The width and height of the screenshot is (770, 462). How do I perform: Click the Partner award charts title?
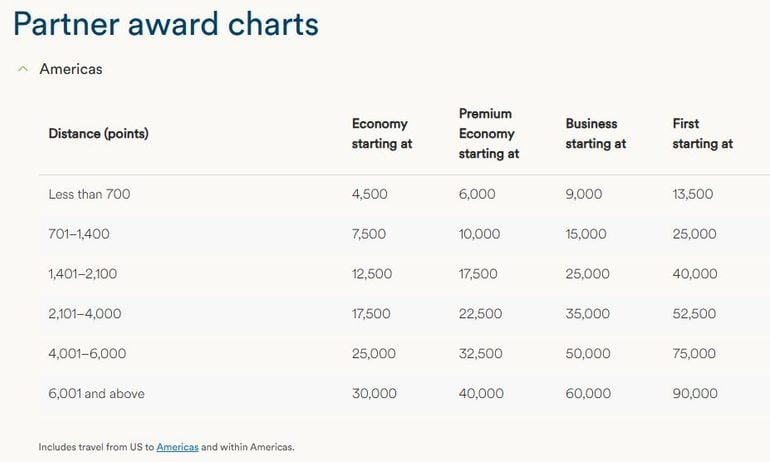(x=166, y=24)
